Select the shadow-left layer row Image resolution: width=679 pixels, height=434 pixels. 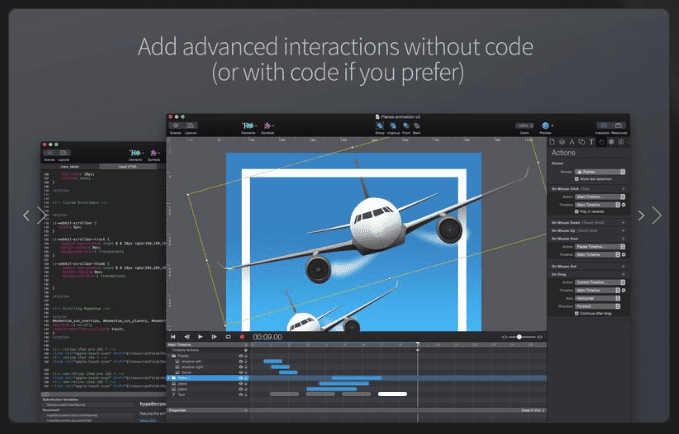pos(206,361)
